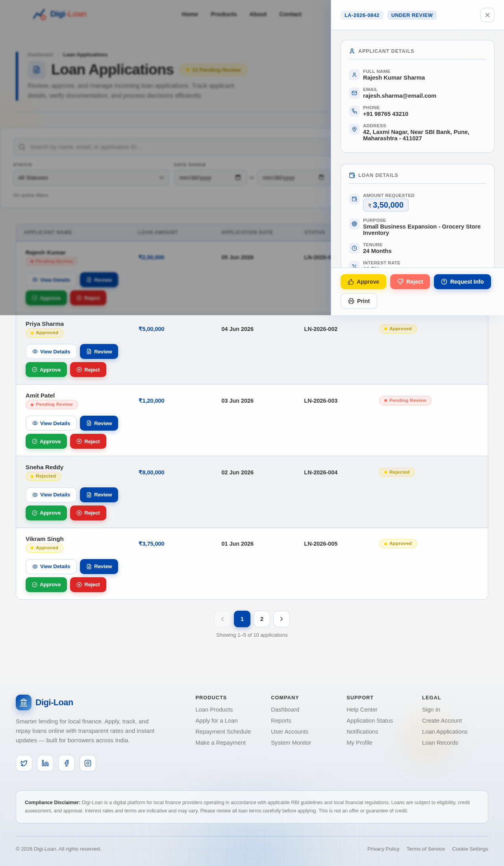Review Amit Patel's application

click(99, 423)
